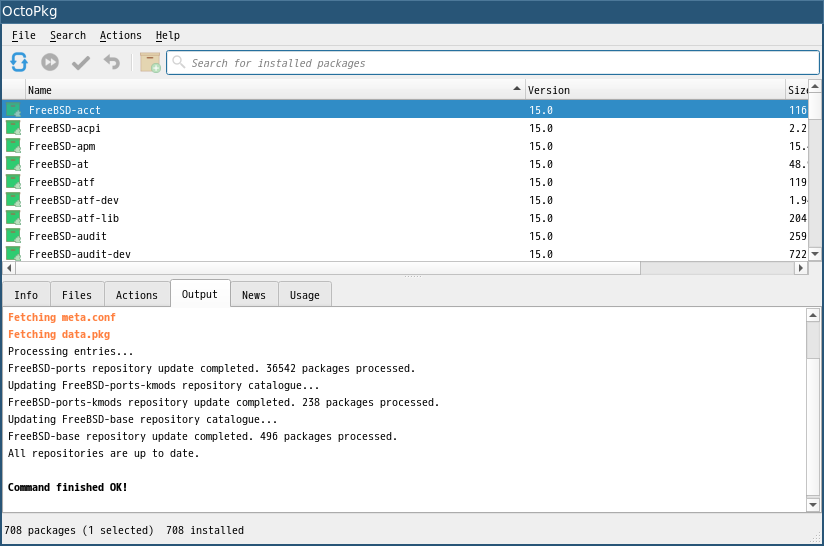Click the '708 installed' status text

pyautogui.click(x=205, y=530)
